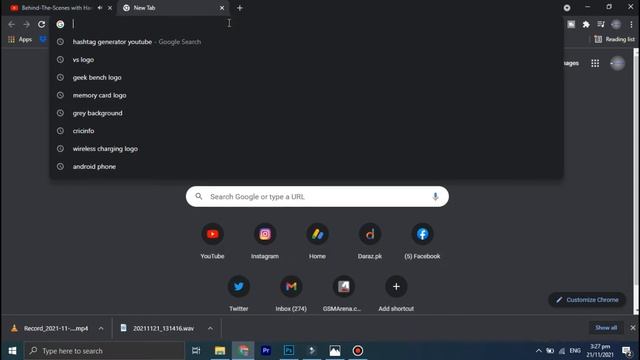The height and width of the screenshot is (360, 640).
Task: Select suggestion grey background
Action: (307, 113)
